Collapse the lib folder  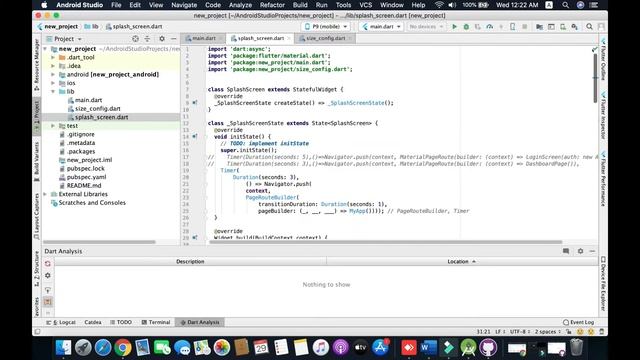coord(53,92)
